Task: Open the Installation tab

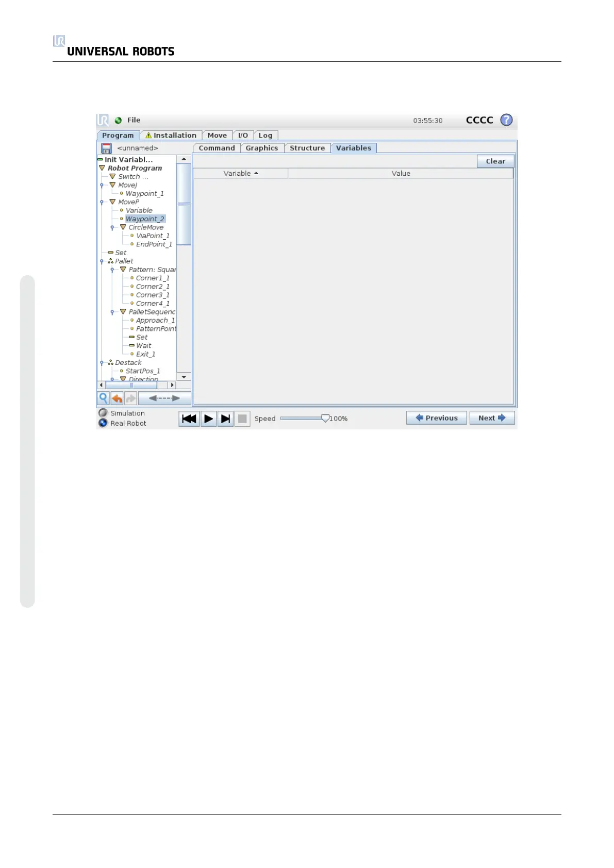Action: coord(171,136)
